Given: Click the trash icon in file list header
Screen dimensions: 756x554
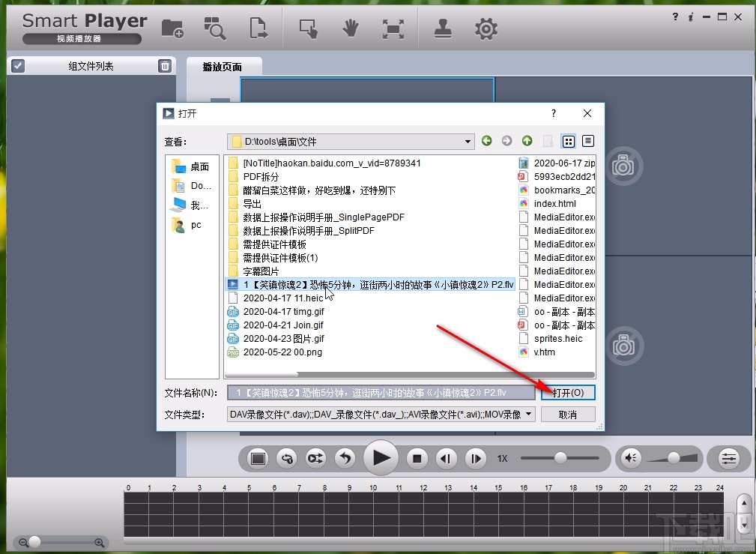Looking at the screenshot, I should pyautogui.click(x=164, y=66).
